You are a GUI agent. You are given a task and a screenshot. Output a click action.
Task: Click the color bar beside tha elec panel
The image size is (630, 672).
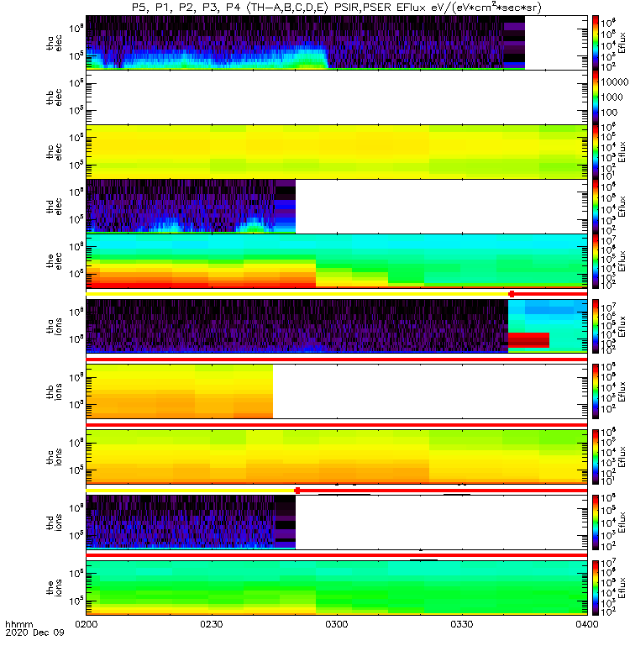pos(596,43)
